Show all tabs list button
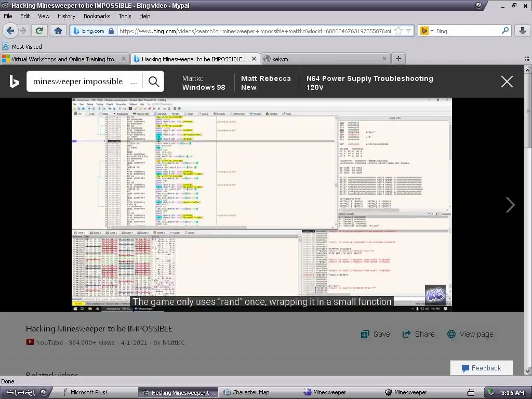This screenshot has height=399, width=532. click(527, 59)
